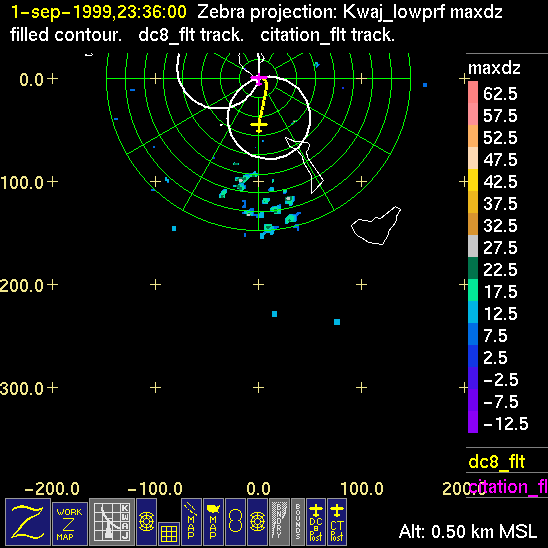The height and width of the screenshot is (548, 548).
Task: Click the Alt: 0.50 km MSL readout
Action: [468, 532]
